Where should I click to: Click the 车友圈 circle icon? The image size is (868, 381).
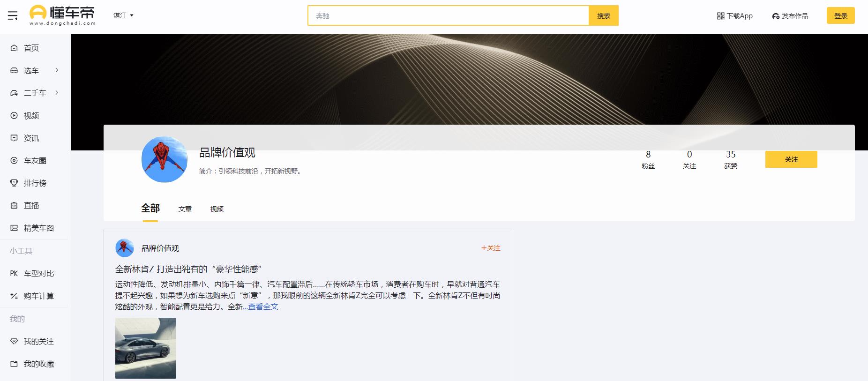coord(14,160)
